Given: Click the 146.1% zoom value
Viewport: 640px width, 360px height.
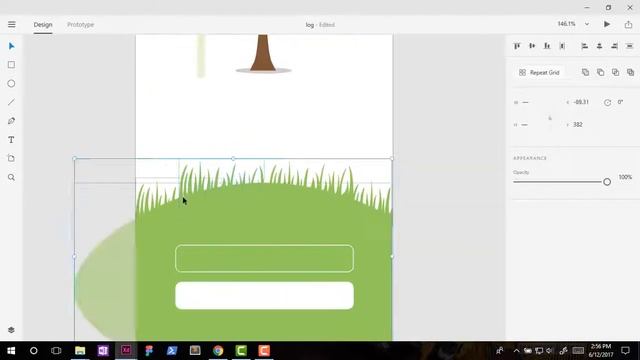Looking at the screenshot, I should pyautogui.click(x=567, y=24).
